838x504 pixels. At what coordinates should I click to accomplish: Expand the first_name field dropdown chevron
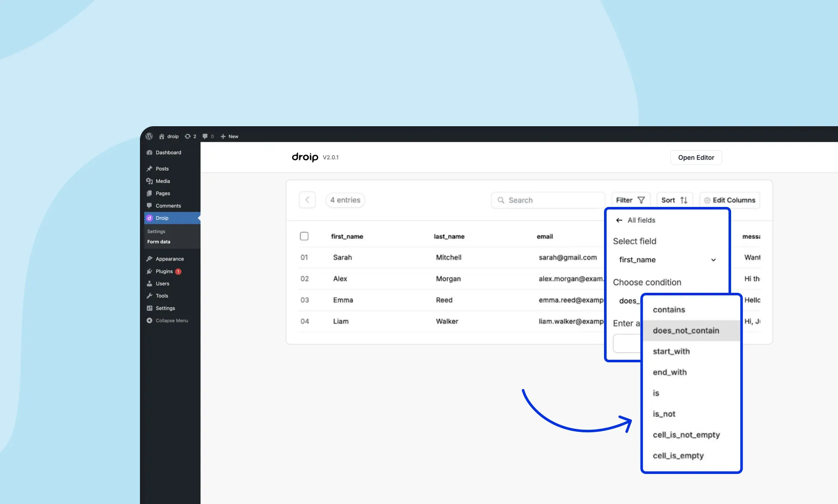714,260
